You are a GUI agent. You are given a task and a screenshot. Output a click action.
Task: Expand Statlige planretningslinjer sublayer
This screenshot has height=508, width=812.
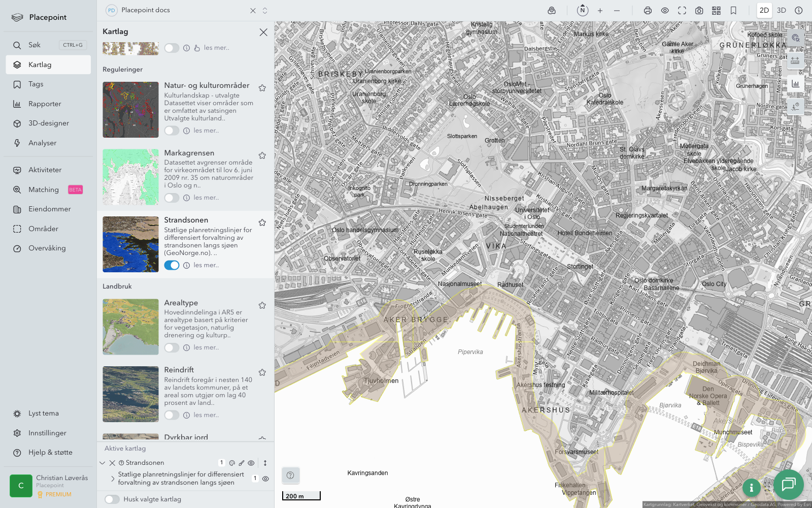click(112, 479)
